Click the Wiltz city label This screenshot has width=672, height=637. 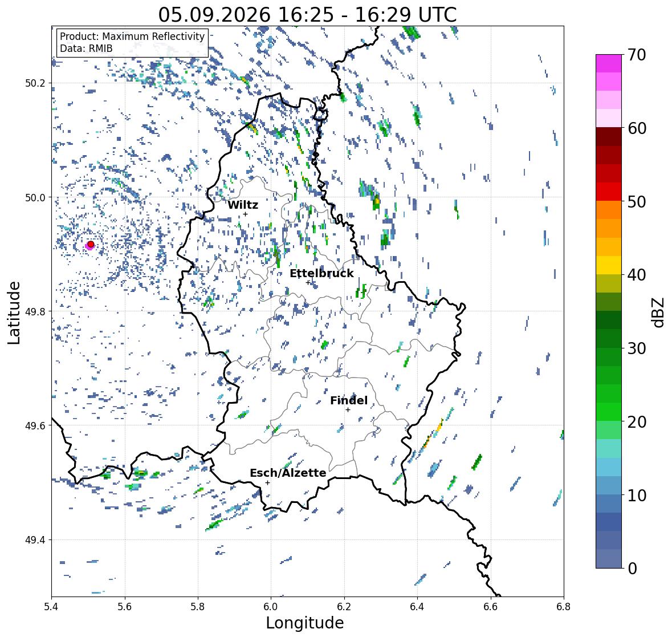243,205
